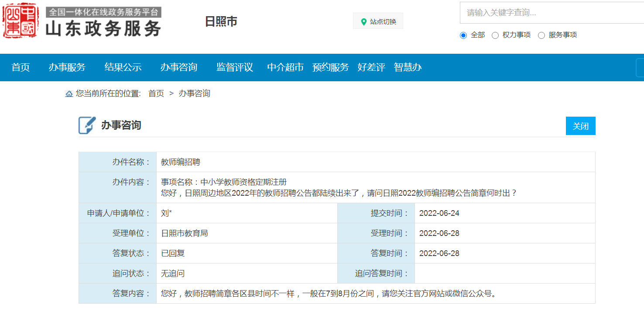The height and width of the screenshot is (322, 644).
Task: Click the 事项名称：中小学教师资格定期注册 line
Action: tap(224, 182)
